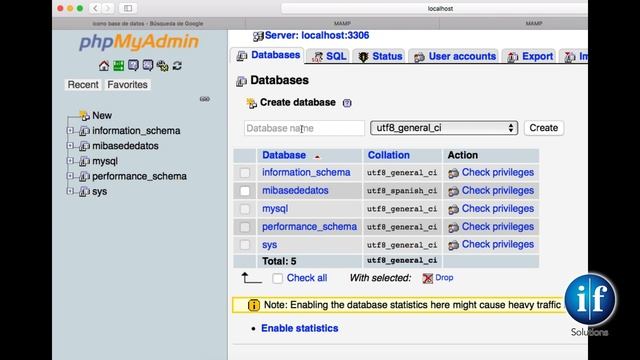Screen dimensions: 640x360
Task: Click the Drop link text
Action: [x=444, y=278]
